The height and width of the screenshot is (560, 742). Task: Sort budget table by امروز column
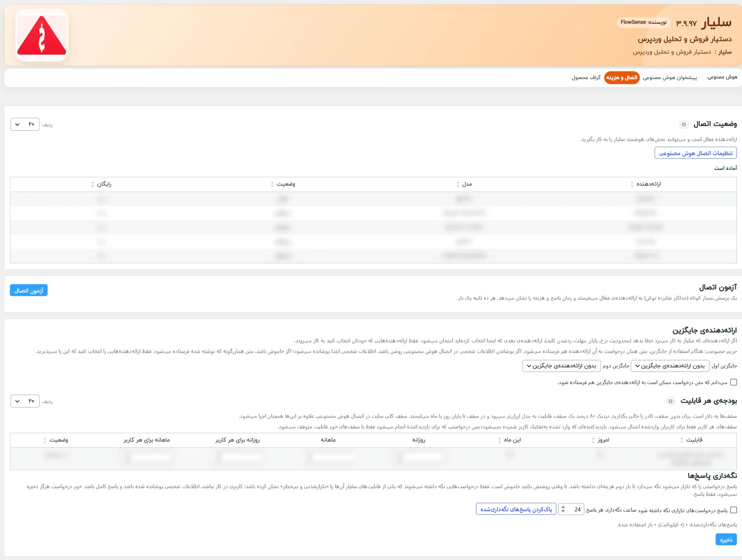600,440
